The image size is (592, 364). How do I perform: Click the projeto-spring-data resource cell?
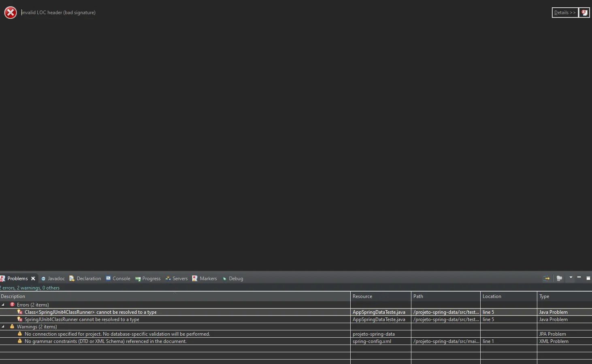pyautogui.click(x=381, y=334)
